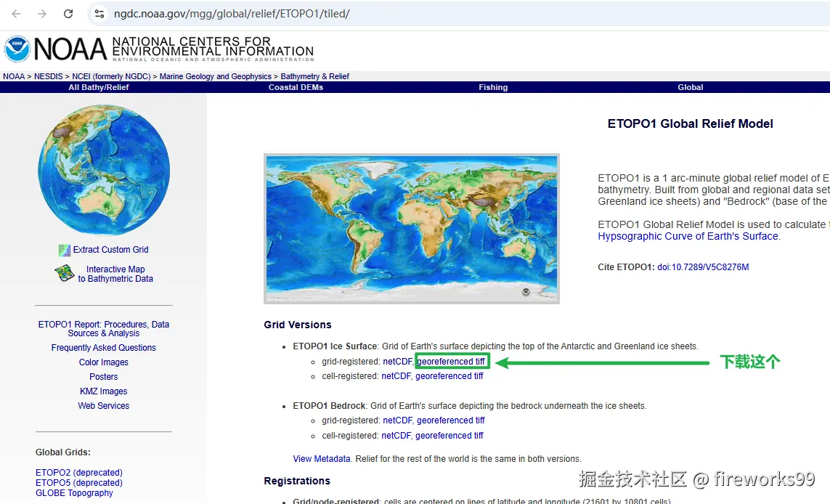Open site information icon in address bar
Viewport: 830px width, 504px height.
pos(99,14)
